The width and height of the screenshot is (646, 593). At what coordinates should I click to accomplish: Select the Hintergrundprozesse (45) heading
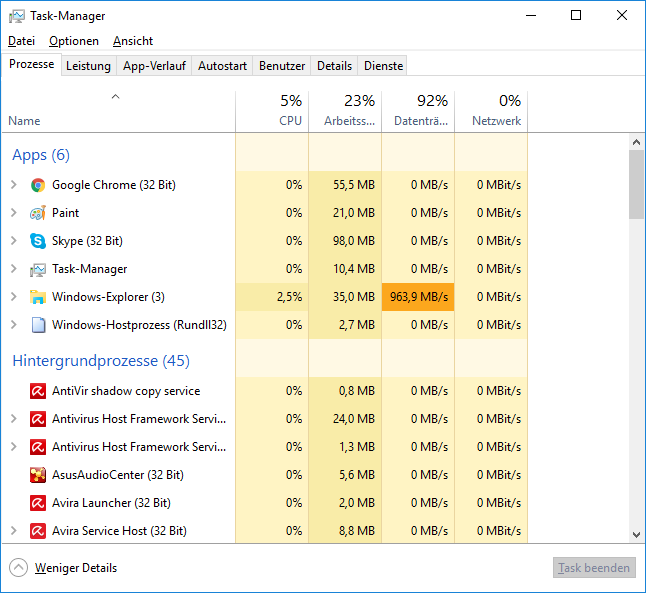pos(101,361)
